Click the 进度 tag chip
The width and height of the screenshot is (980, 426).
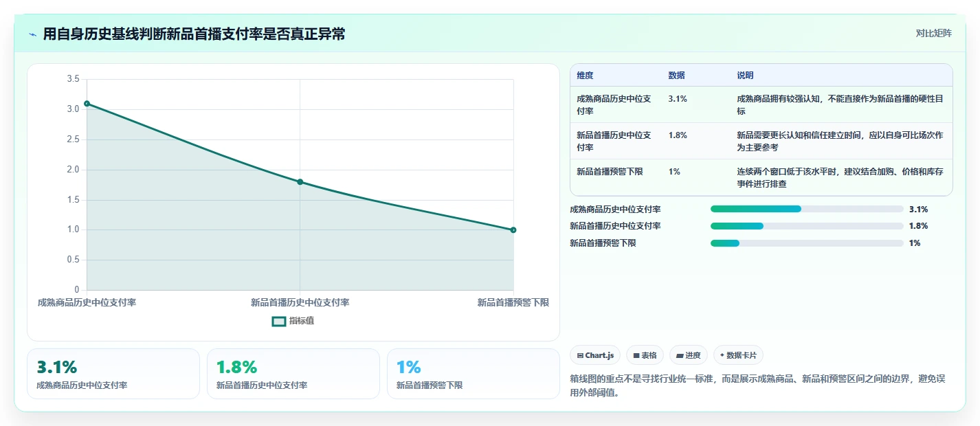pos(689,355)
